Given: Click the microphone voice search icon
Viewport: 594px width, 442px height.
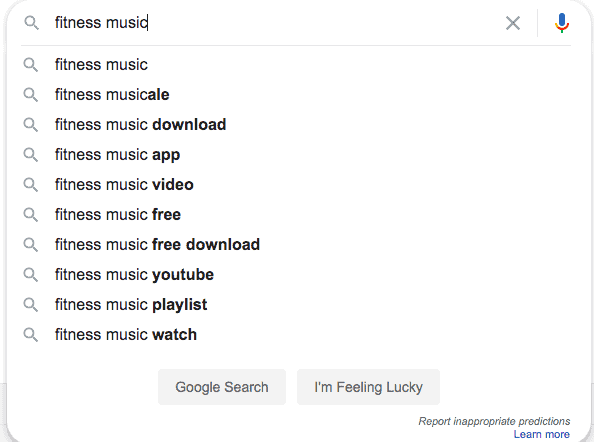Looking at the screenshot, I should pyautogui.click(x=562, y=23).
